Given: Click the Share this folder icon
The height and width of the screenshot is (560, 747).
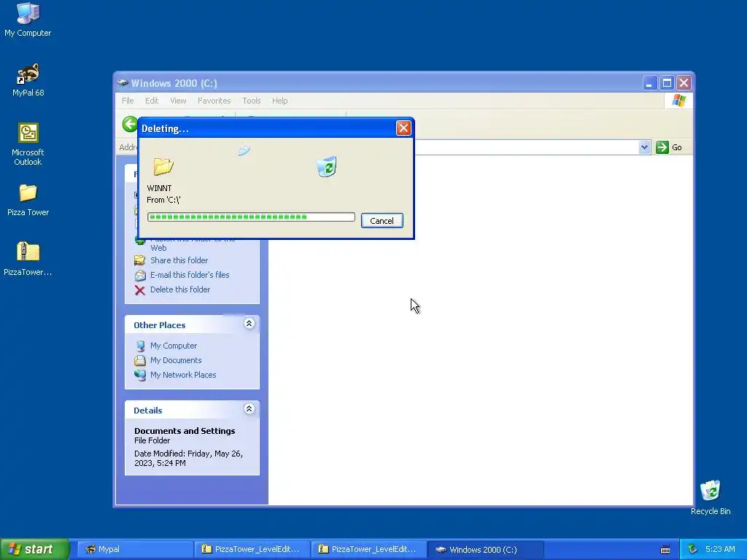Looking at the screenshot, I should (139, 260).
